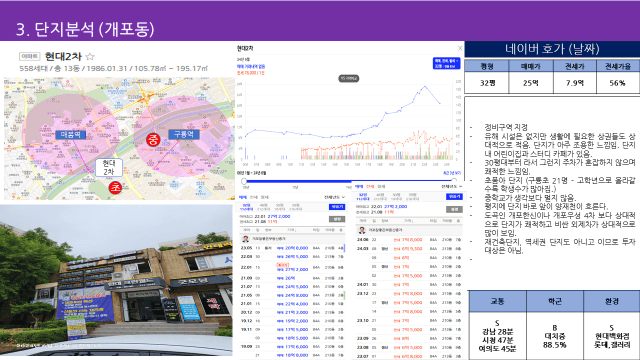Select the 전세 tab in the right panel
Screen dimensions: 640x360
pyautogui.click(x=370, y=187)
